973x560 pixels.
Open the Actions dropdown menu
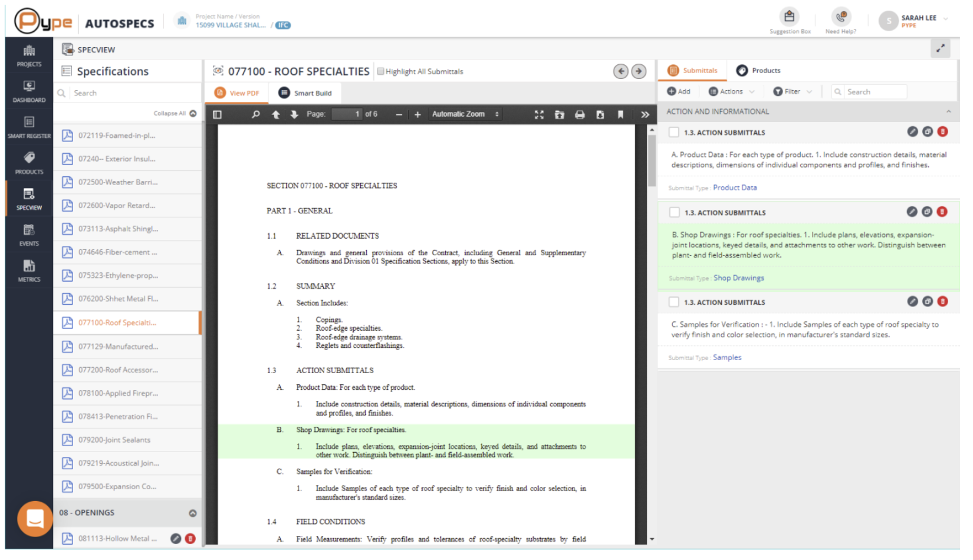coord(731,91)
